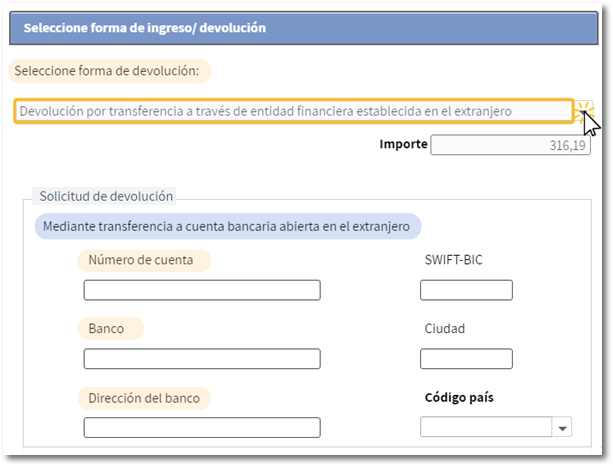
Task: Click the Ciudad text box
Action: pos(466,358)
